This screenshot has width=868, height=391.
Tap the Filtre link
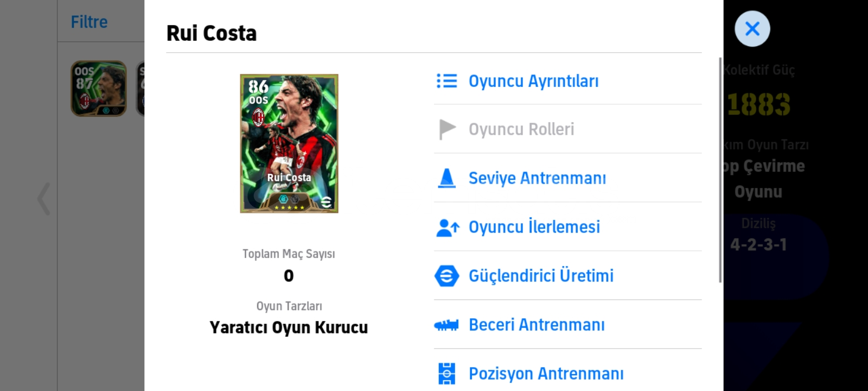point(89,22)
